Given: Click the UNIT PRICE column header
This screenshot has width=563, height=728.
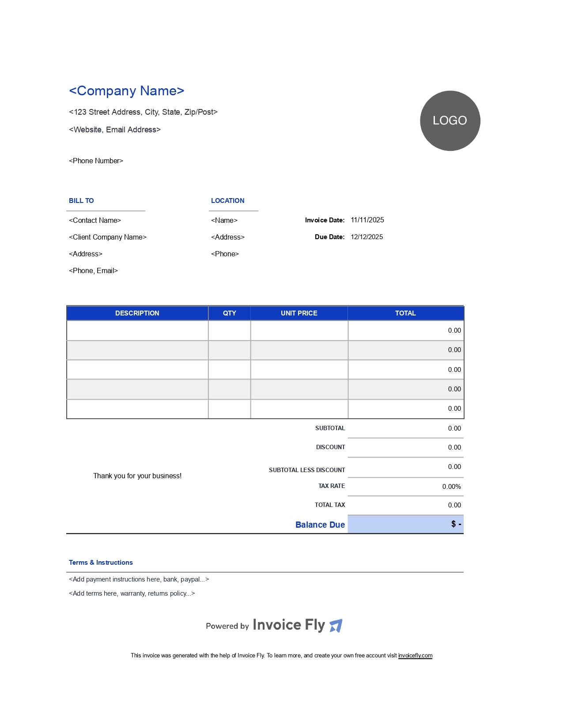Looking at the screenshot, I should tap(299, 313).
